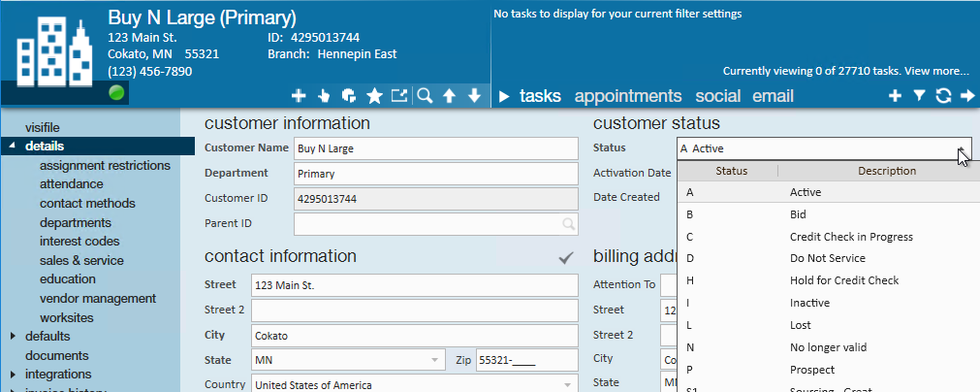Screen dimensions: 980x392
Task: Open documents in sidebar
Action: click(x=57, y=356)
